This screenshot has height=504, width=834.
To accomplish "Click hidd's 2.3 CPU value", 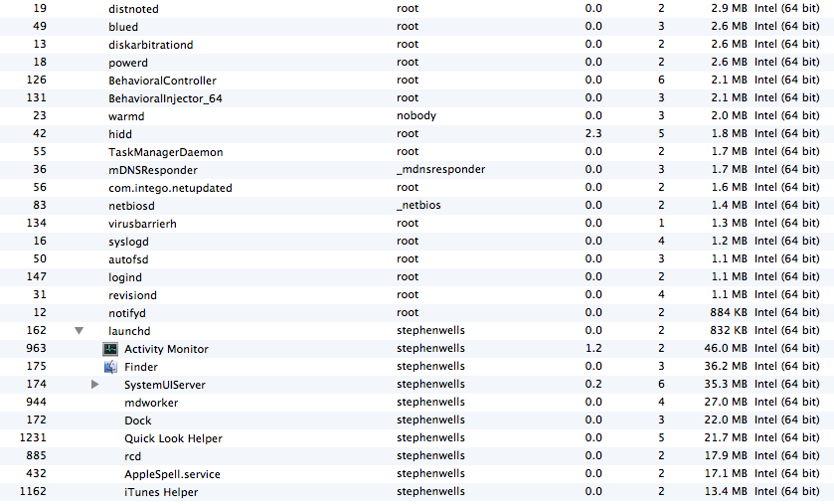I will (x=593, y=133).
